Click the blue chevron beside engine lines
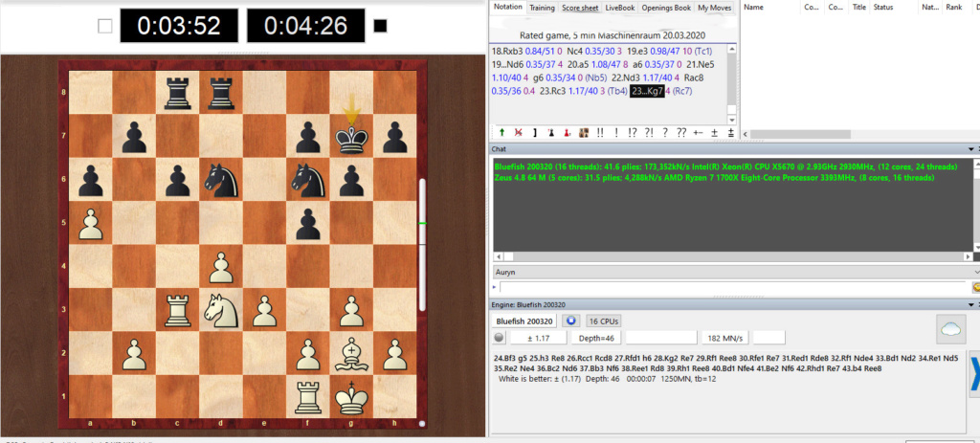This screenshot has height=443, width=980. (x=973, y=375)
